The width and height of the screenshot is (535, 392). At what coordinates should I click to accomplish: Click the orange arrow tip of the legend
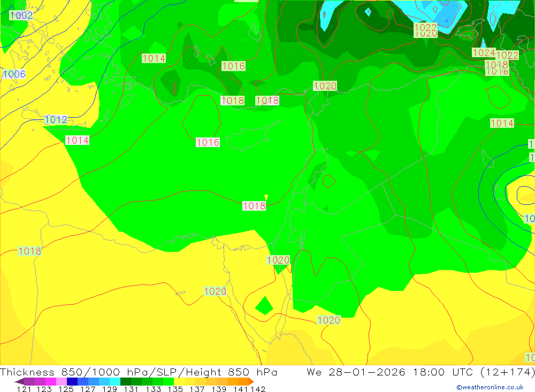pyautogui.click(x=251, y=381)
